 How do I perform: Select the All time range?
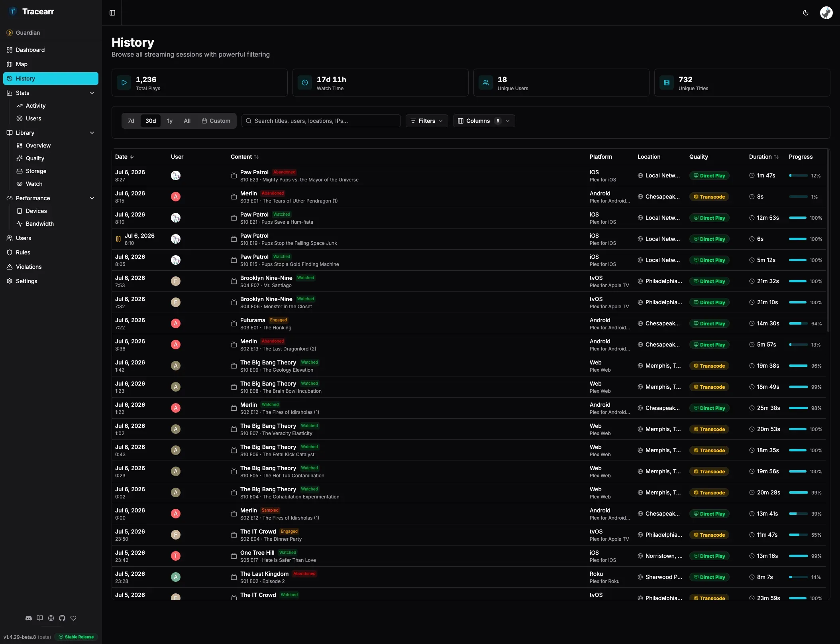(x=187, y=121)
